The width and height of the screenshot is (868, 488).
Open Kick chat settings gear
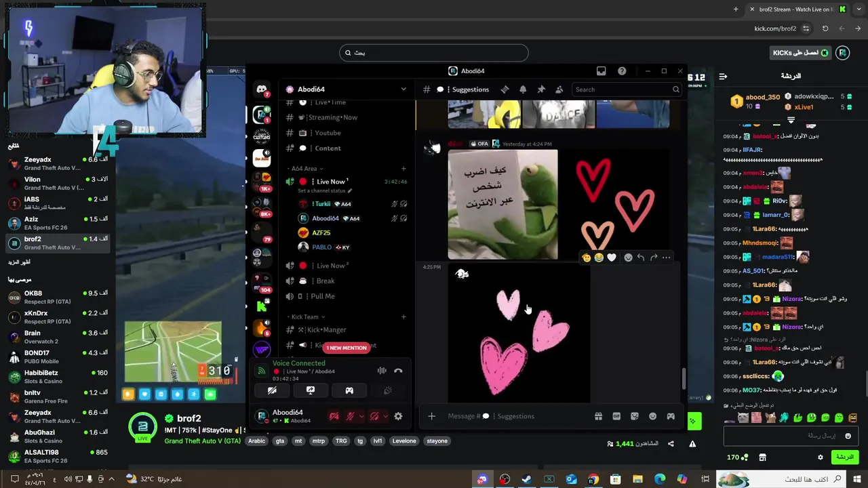pos(821,457)
